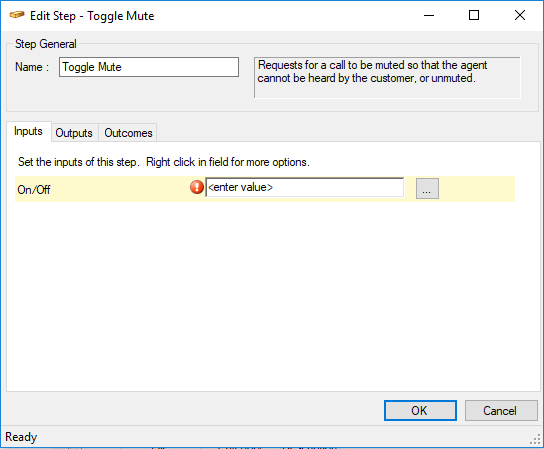Discard changes with the Cancel button
Screen dimensions: 544x449
(501, 411)
